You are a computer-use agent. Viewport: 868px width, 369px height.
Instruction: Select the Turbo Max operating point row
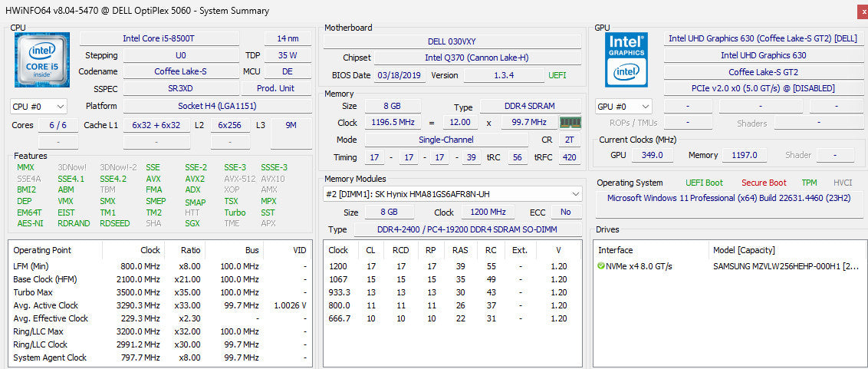(x=160, y=292)
